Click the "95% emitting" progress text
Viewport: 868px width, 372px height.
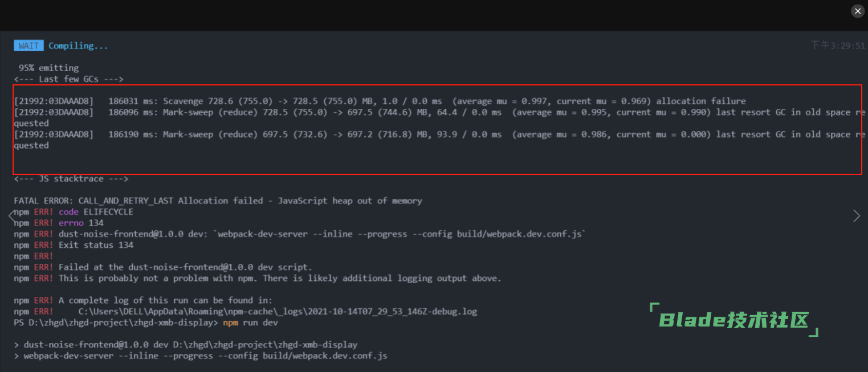[x=48, y=68]
